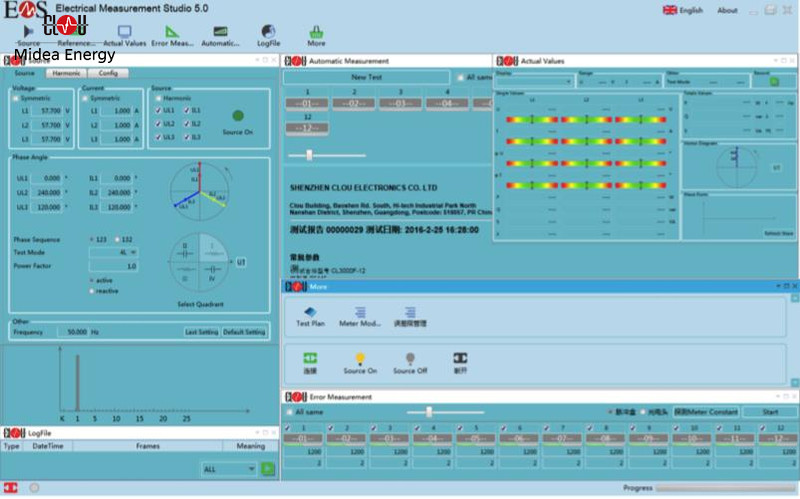The height and width of the screenshot is (499, 800).
Task: Click the Default Setting button
Action: coord(244,332)
